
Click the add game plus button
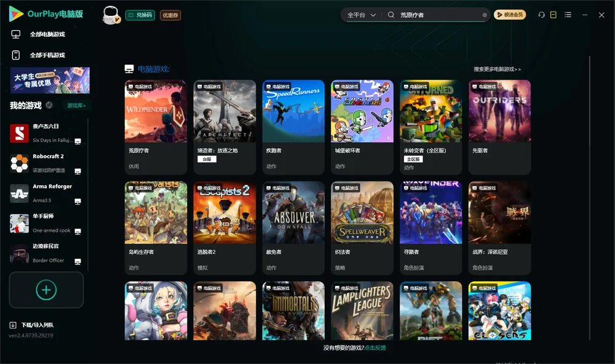pyautogui.click(x=46, y=290)
